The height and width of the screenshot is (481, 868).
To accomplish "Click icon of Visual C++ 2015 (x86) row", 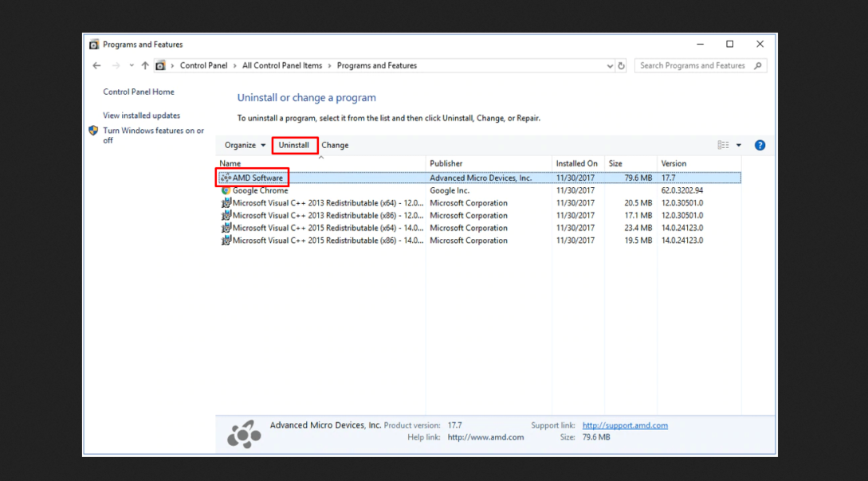I will click(x=226, y=240).
